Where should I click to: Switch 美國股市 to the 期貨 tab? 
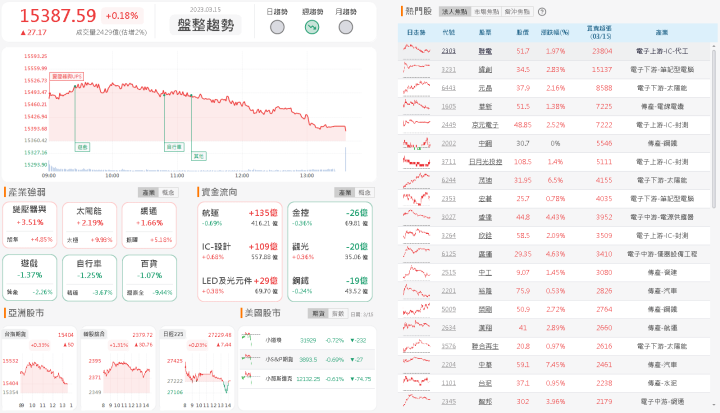coord(318,313)
